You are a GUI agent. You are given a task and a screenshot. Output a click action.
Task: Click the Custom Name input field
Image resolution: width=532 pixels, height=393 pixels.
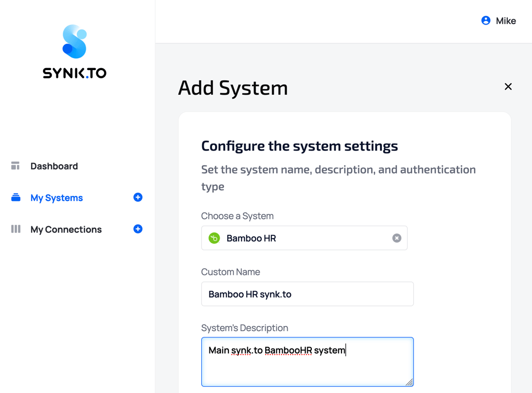[x=307, y=294]
